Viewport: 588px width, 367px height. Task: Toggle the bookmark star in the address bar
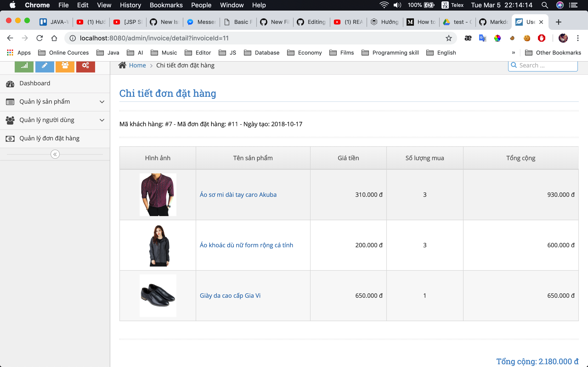click(449, 38)
